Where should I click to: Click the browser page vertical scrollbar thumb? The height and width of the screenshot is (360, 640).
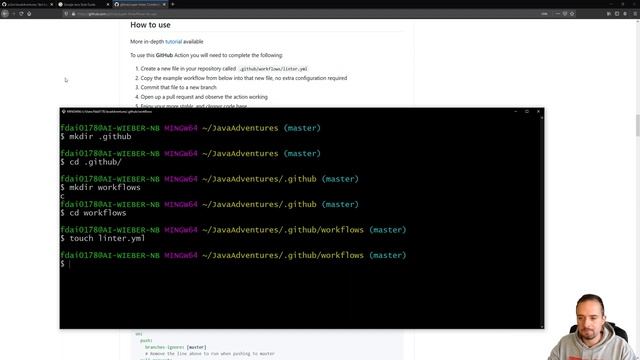click(637, 125)
